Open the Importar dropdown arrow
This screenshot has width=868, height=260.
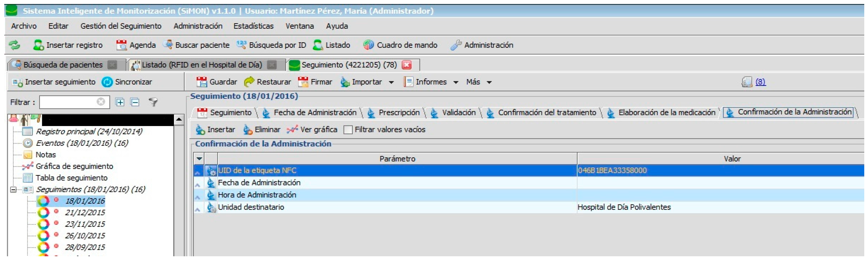click(x=391, y=82)
